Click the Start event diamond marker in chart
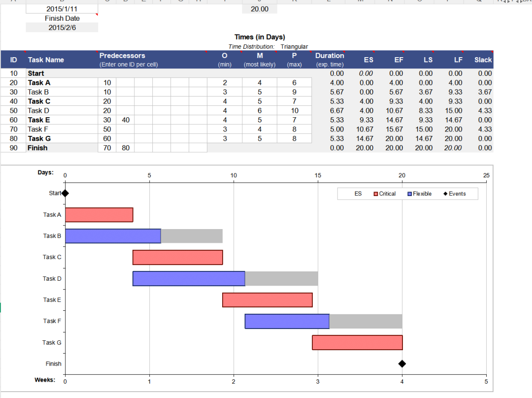 point(66,193)
